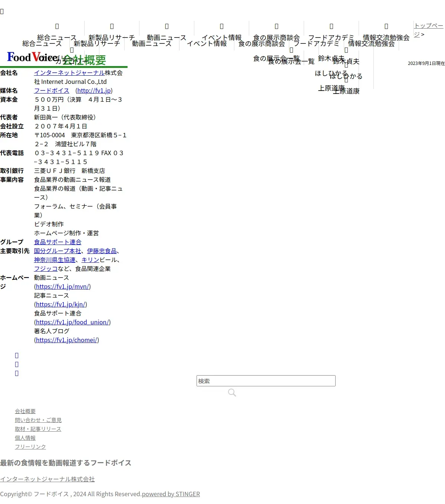Click the icon above the イベント情報 menu label
445x504 pixels.
tap(222, 26)
